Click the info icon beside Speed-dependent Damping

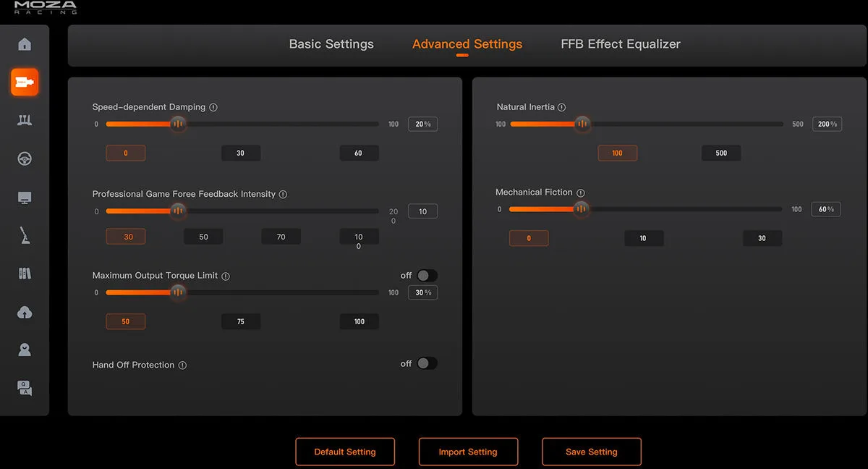213,107
